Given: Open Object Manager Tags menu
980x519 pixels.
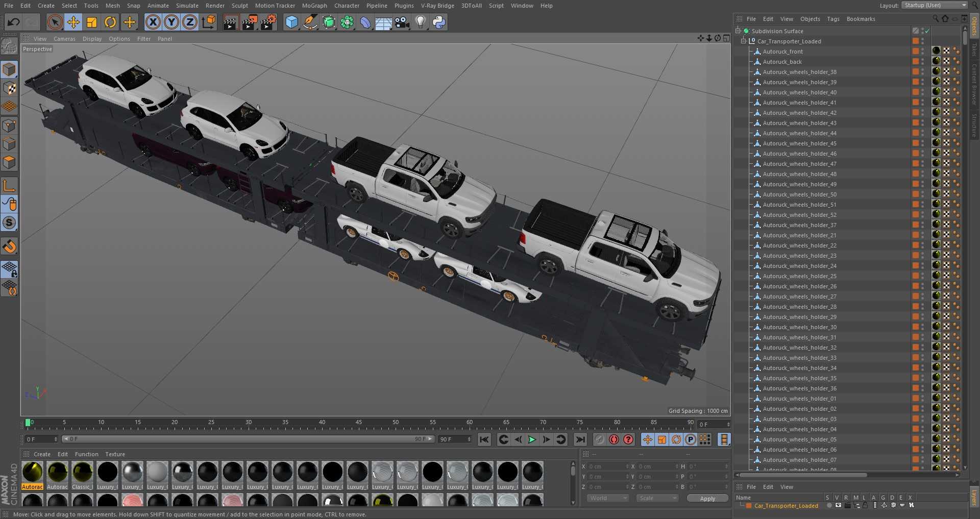Looking at the screenshot, I should coord(833,19).
